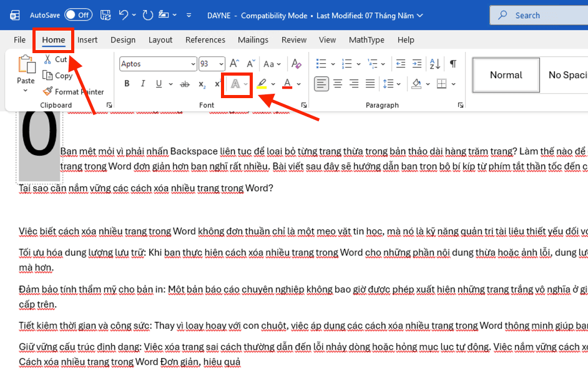Open the Change Case Aa menu

[272, 64]
